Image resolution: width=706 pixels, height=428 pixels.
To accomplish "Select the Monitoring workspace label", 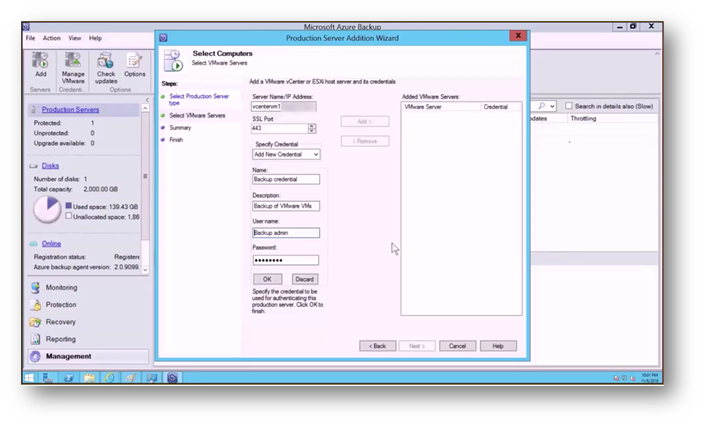I will pos(61,288).
